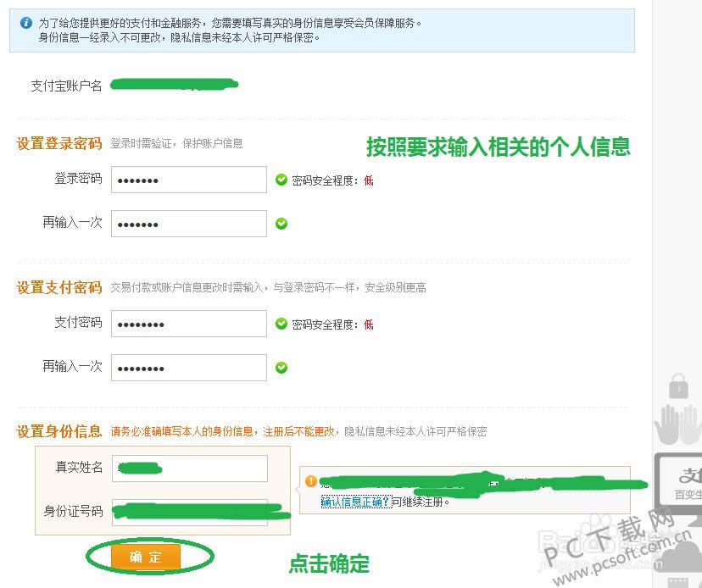The width and height of the screenshot is (702, 588).
Task: Click the 设置登录密码 section heading
Action: [x=59, y=143]
